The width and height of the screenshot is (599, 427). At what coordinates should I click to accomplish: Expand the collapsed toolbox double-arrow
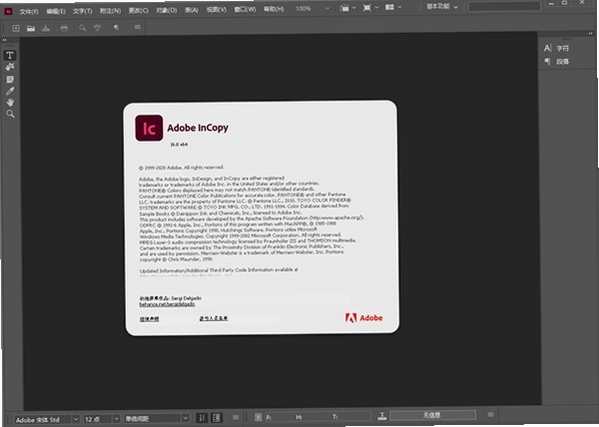point(5,40)
